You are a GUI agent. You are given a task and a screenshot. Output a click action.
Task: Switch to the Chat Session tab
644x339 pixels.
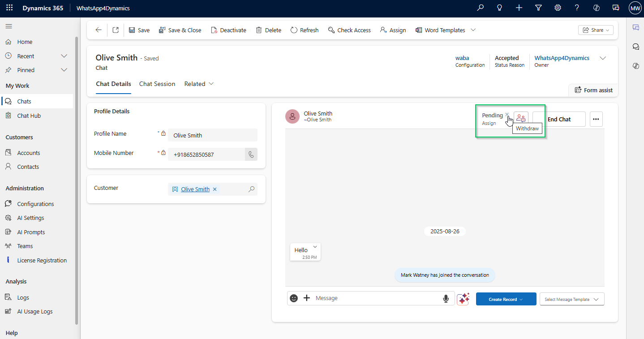tap(157, 84)
